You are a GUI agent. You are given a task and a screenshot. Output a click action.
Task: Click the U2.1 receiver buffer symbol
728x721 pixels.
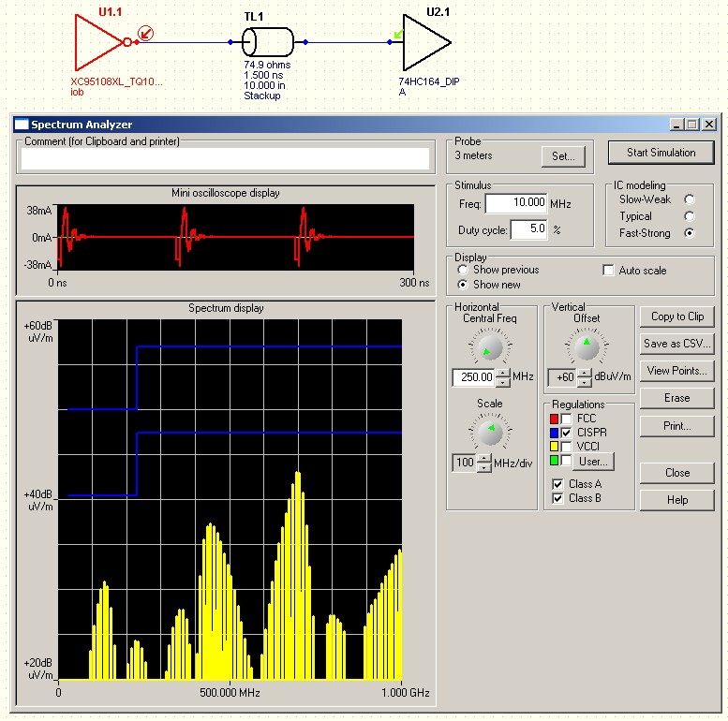[426, 42]
